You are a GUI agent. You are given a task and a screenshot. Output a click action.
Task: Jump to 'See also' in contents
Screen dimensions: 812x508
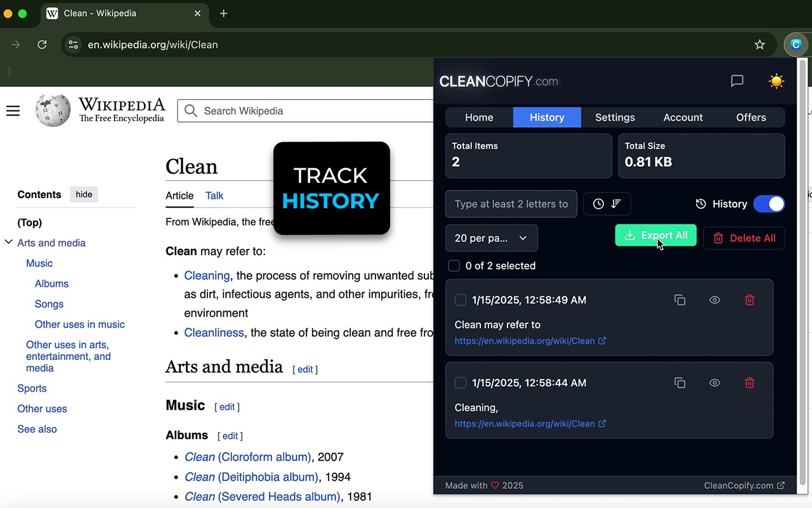pyautogui.click(x=37, y=429)
